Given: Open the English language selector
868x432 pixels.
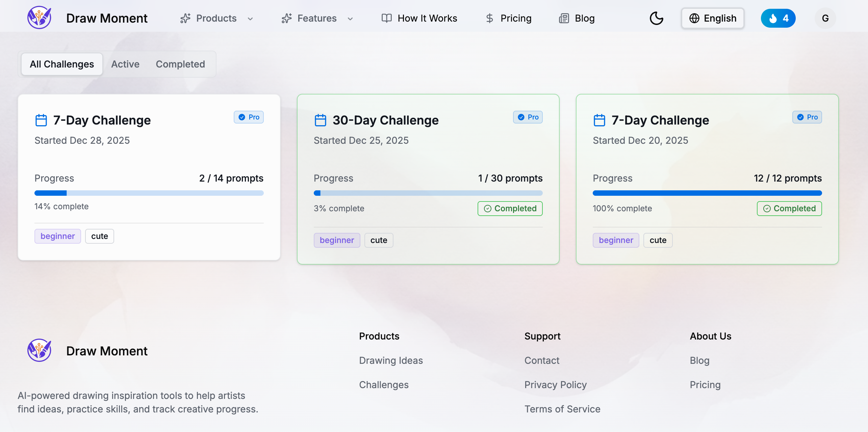Looking at the screenshot, I should 713,18.
